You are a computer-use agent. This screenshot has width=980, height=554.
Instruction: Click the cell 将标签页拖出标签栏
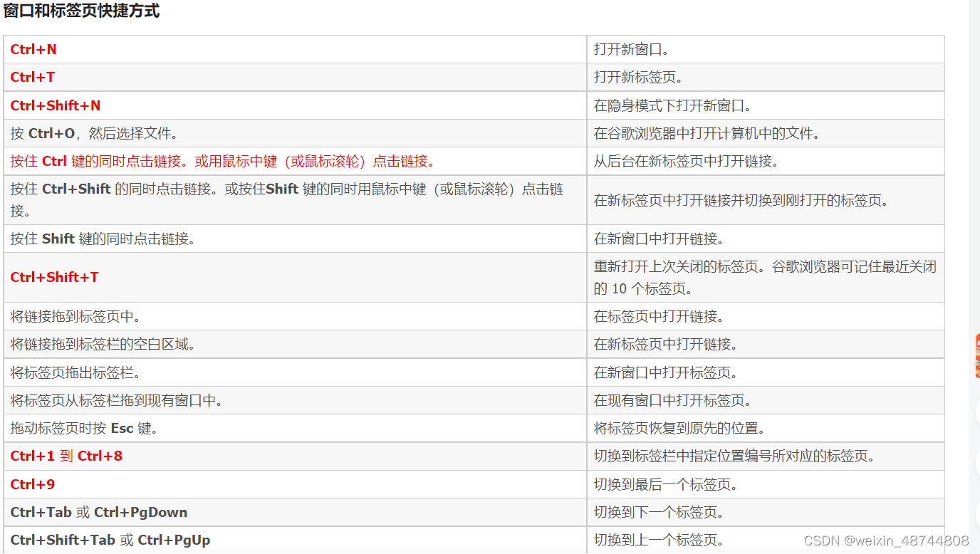coord(295,372)
